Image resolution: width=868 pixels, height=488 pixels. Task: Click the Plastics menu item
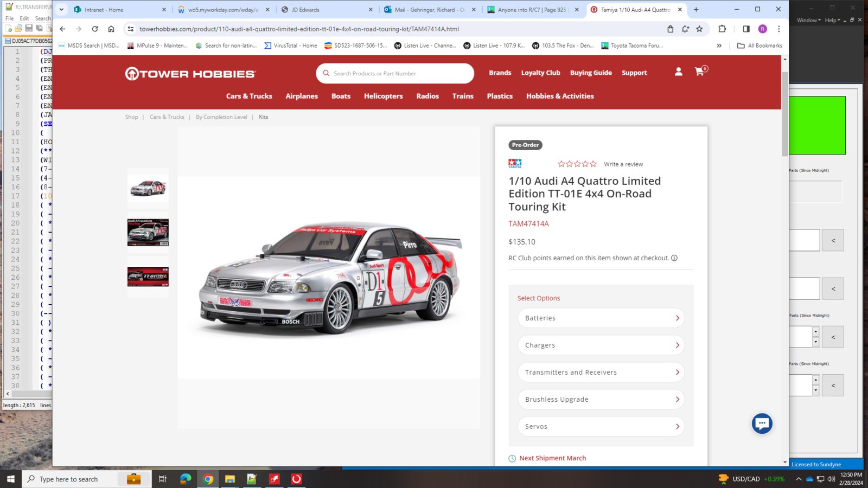(500, 96)
